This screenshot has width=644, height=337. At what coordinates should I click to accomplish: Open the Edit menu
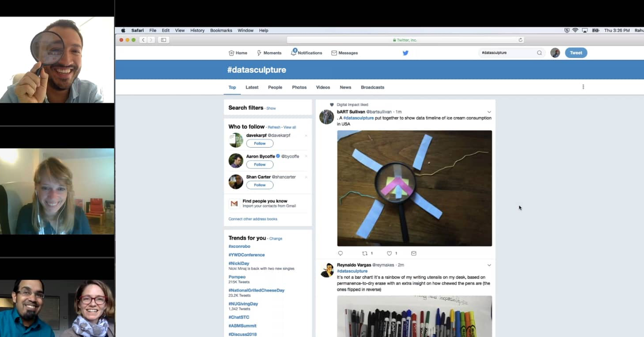click(166, 31)
